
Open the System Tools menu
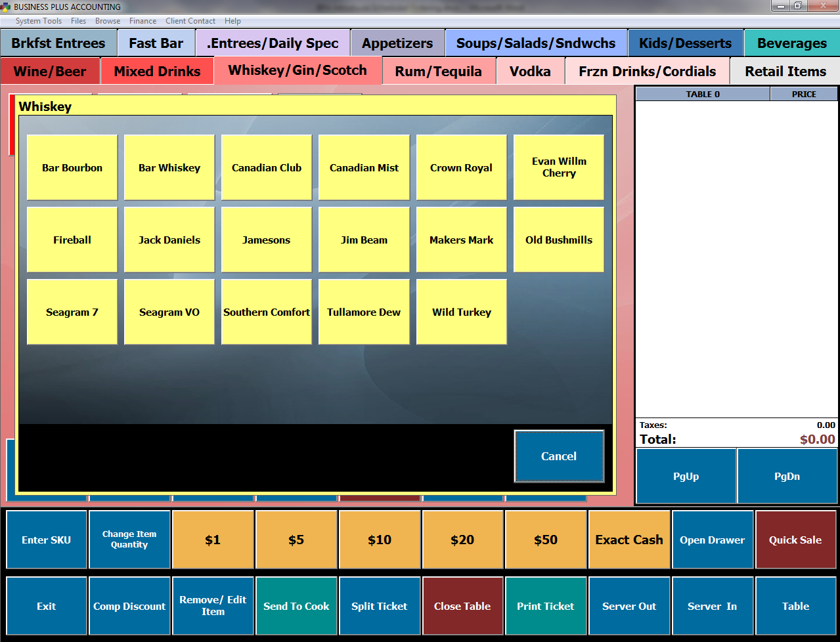(38, 21)
